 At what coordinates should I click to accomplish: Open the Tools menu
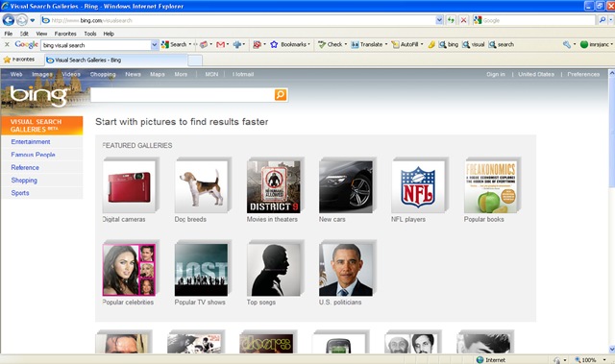(x=90, y=34)
